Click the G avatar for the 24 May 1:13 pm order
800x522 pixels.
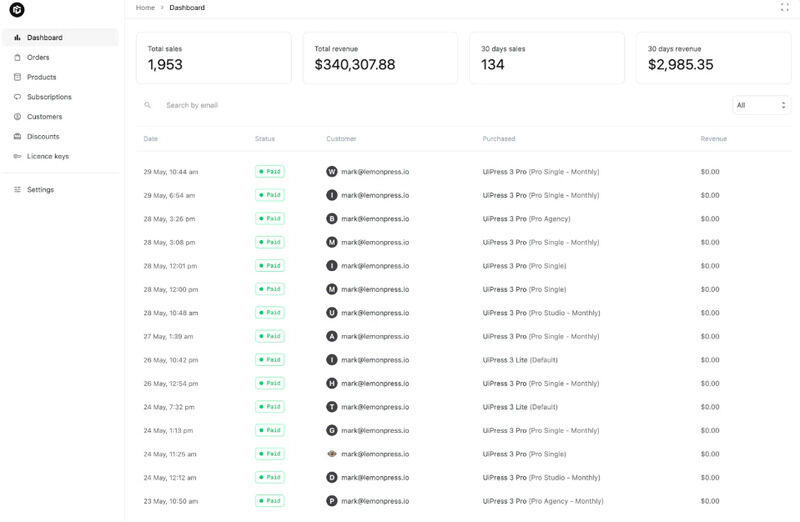pyautogui.click(x=332, y=430)
